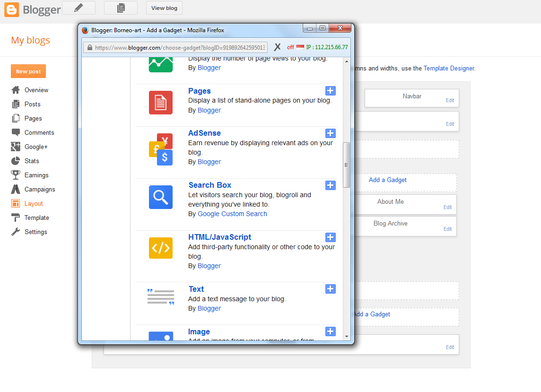Image resolution: width=541 pixels, height=392 pixels.
Task: Click the Search Box magnifier icon
Action: tap(161, 197)
